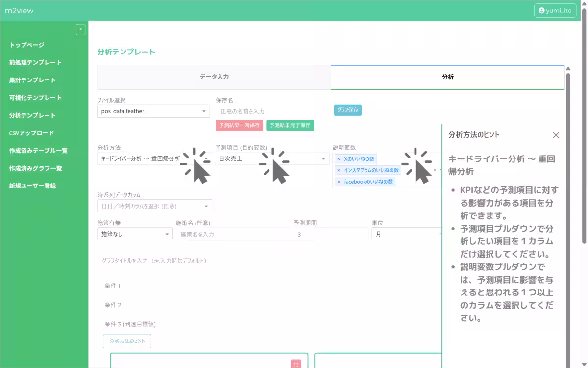Image resolution: width=588 pixels, height=368 pixels.
Task: Click the 予測結果完了保存 button
Action: pyautogui.click(x=290, y=126)
